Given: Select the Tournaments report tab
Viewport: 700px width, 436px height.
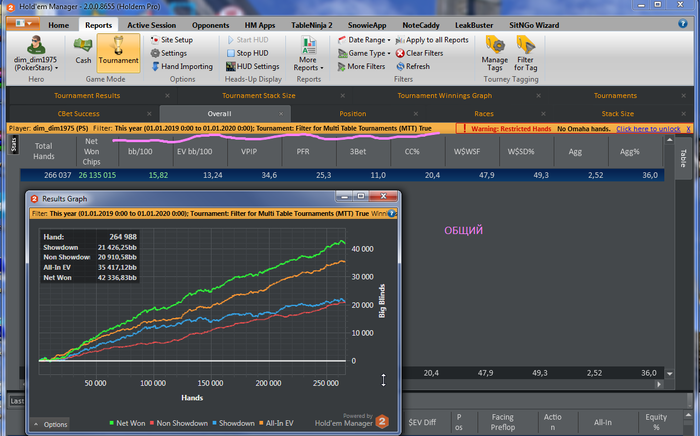Looking at the screenshot, I should coord(615,96).
